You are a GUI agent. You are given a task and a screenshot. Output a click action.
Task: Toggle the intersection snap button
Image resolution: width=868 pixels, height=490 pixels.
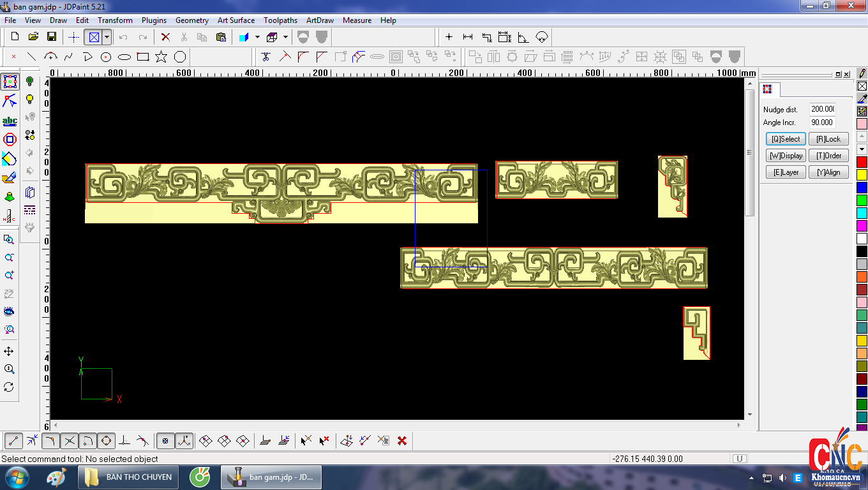click(x=70, y=440)
